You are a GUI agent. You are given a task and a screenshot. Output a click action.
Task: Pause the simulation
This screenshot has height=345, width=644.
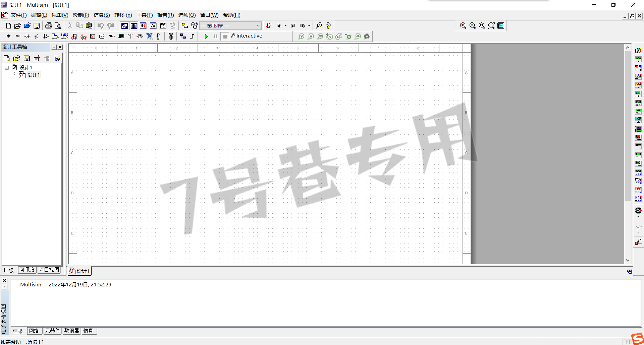216,36
